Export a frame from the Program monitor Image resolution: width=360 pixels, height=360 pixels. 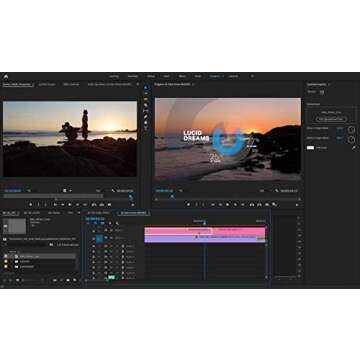[267, 204]
